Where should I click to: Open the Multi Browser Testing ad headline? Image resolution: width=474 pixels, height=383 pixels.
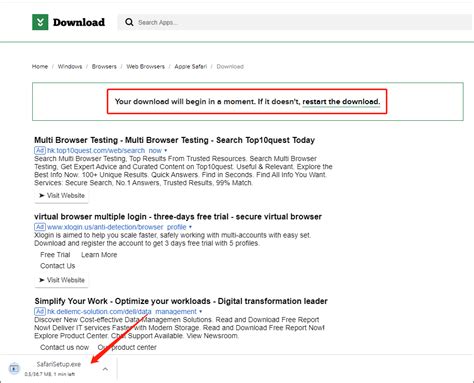[x=174, y=140]
